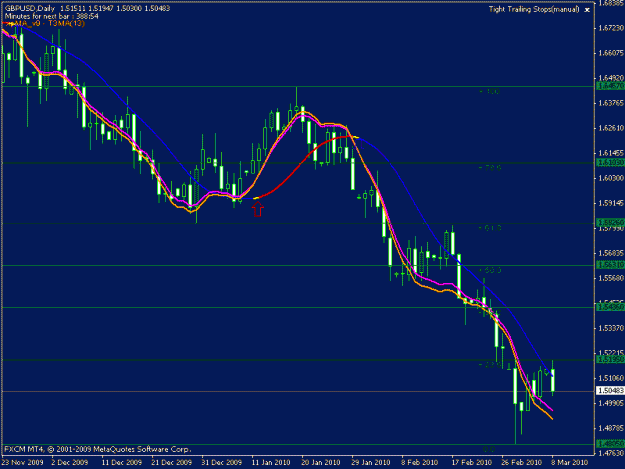Click the 26 Feb 2010 date label
The image size is (625, 469).
(521, 463)
